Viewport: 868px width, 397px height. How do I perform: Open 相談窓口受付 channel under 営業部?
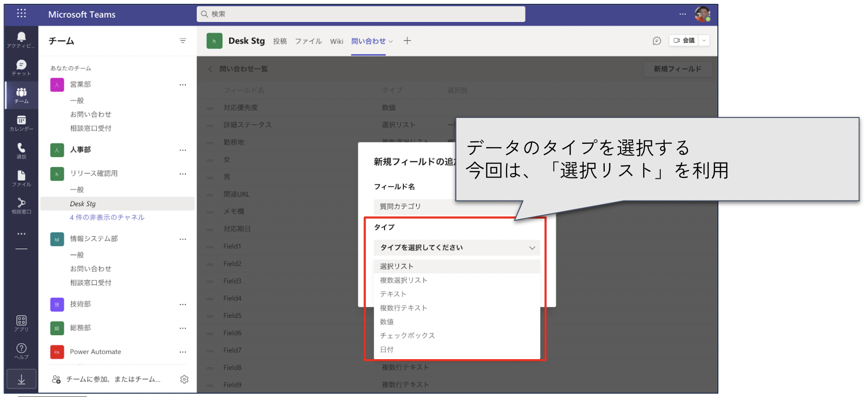(91, 128)
